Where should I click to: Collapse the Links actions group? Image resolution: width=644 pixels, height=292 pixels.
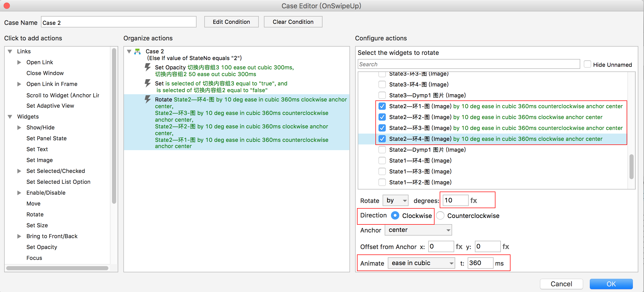[x=10, y=52]
